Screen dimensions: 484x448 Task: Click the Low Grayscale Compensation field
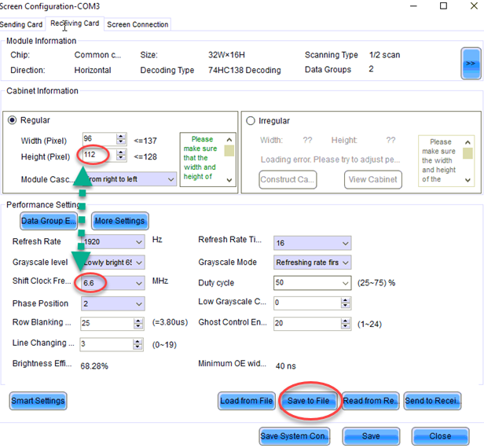(307, 303)
